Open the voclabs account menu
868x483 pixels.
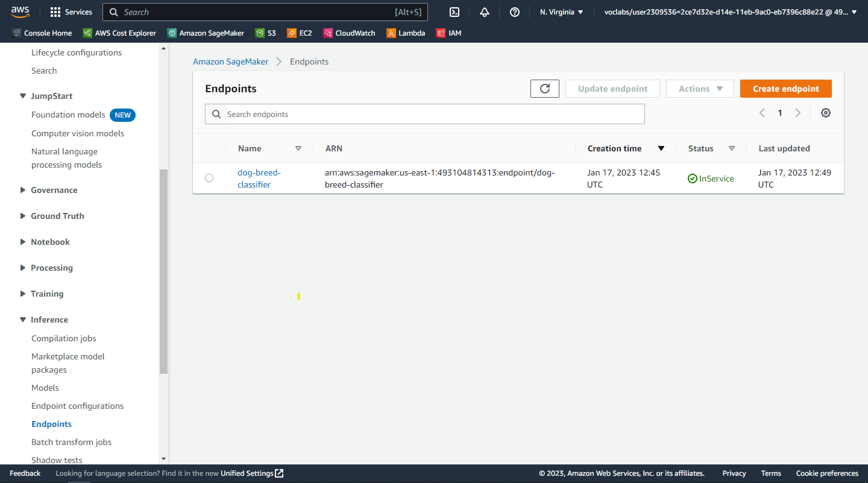point(731,12)
